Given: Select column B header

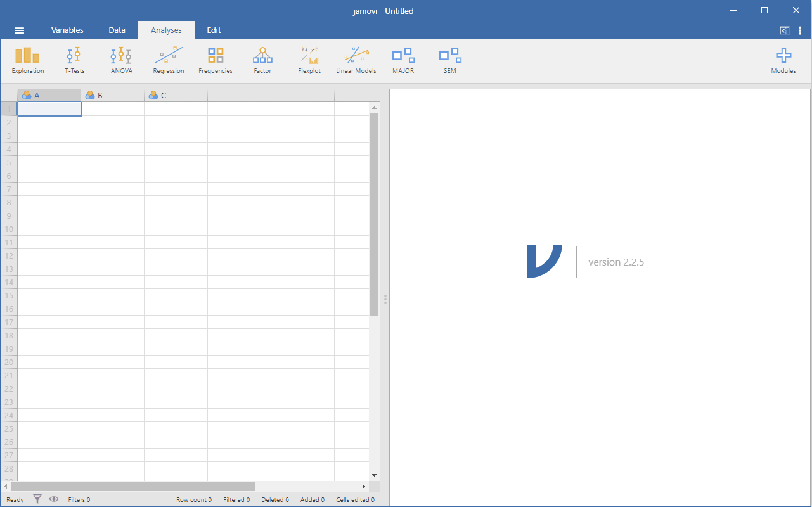Looking at the screenshot, I should [113, 96].
